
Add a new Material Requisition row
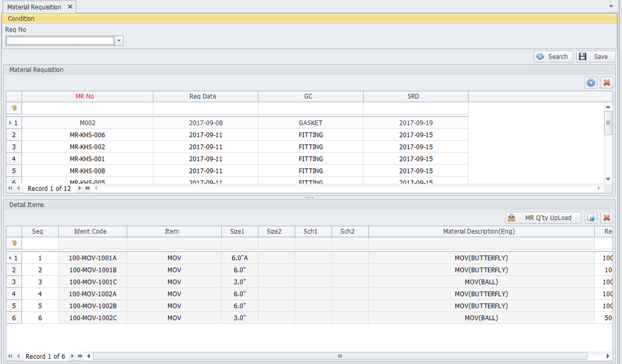(x=591, y=83)
